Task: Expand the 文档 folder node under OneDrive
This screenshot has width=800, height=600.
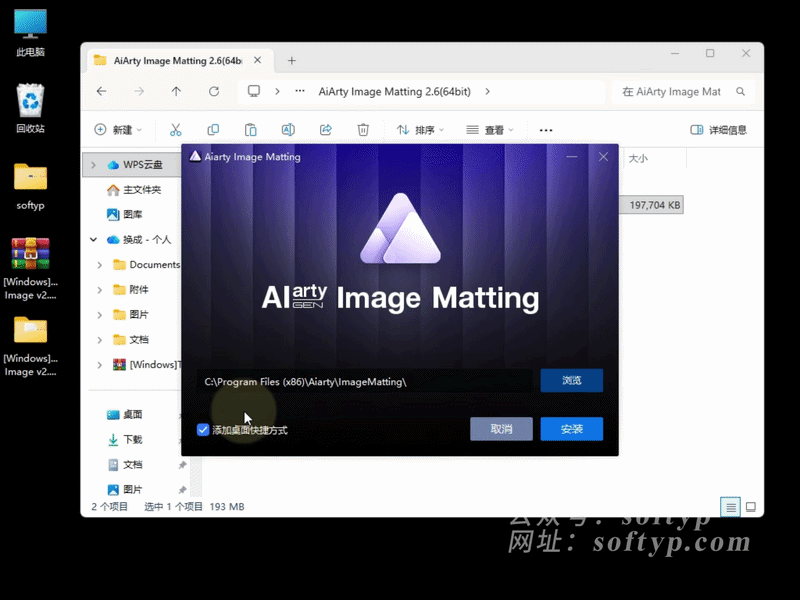Action: click(x=99, y=340)
